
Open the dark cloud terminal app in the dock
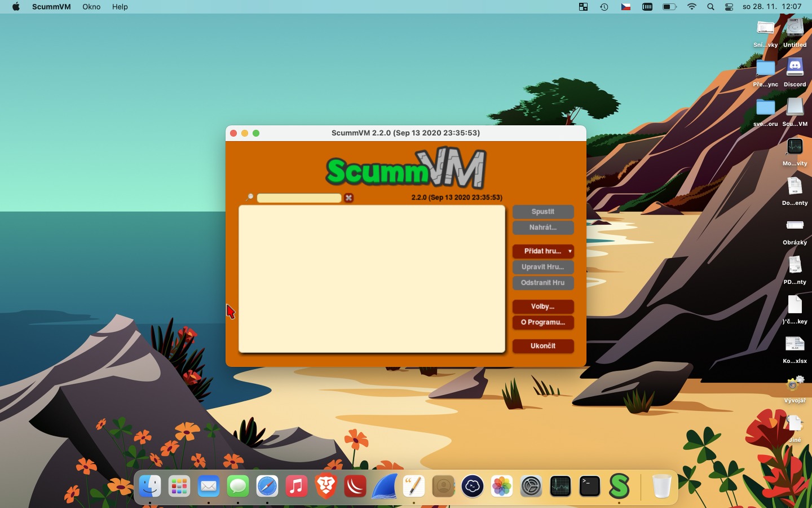473,486
